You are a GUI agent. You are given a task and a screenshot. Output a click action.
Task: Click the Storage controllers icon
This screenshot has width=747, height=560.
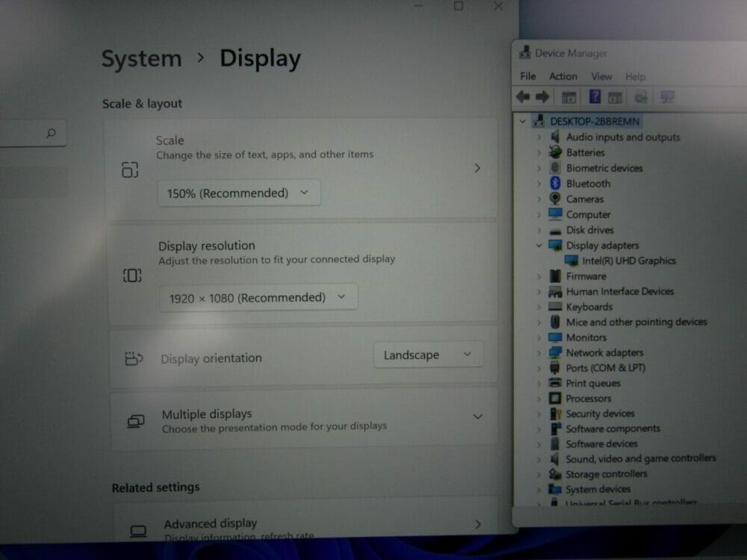(555, 474)
